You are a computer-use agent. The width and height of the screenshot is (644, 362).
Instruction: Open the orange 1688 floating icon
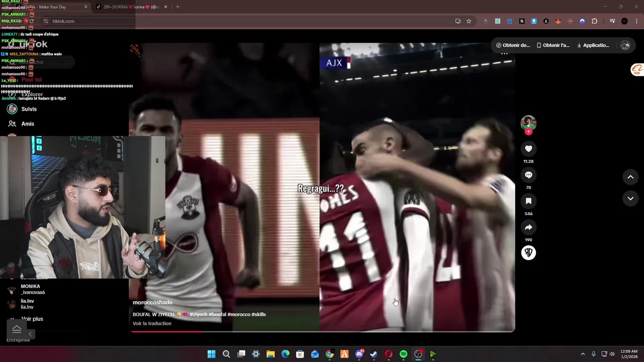(637, 70)
